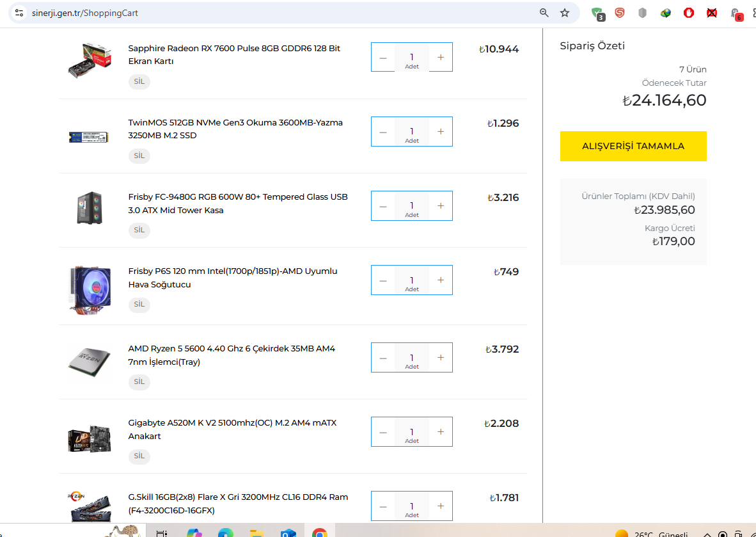Open the TwinMOS 512GB NVMe SSD link
This screenshot has height=537, width=756.
235,129
